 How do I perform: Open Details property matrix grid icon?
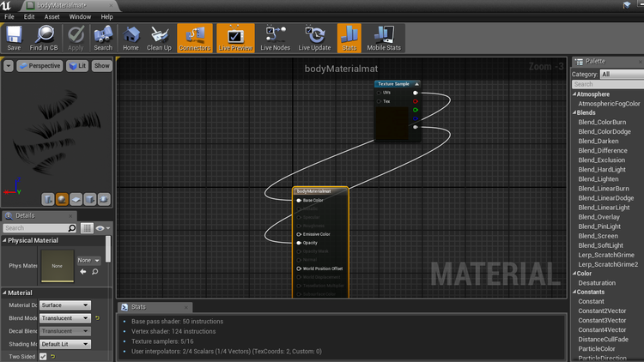point(87,228)
